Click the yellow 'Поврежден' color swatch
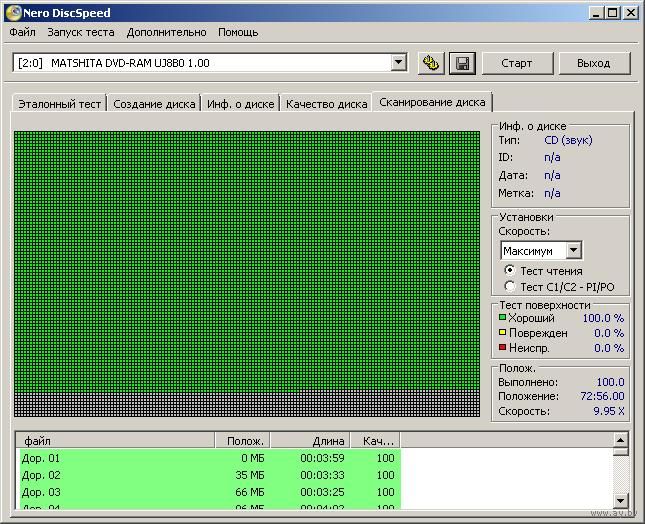This screenshot has height=524, width=645. [502, 332]
